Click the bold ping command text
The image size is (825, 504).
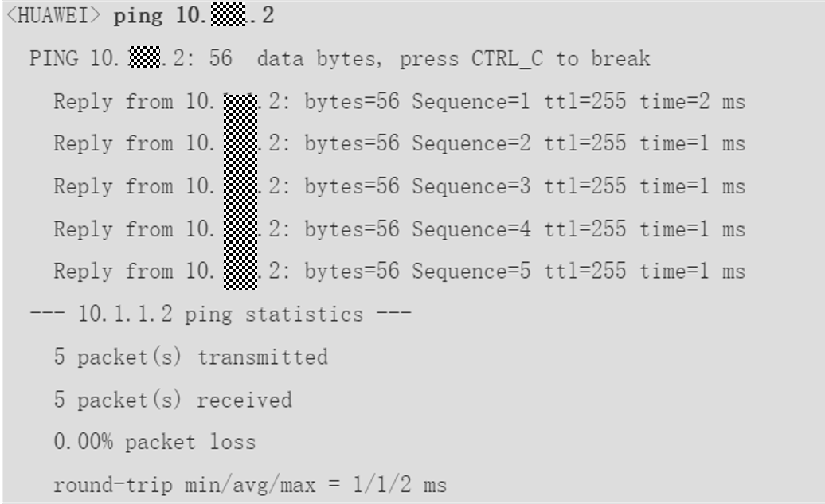[194, 15]
